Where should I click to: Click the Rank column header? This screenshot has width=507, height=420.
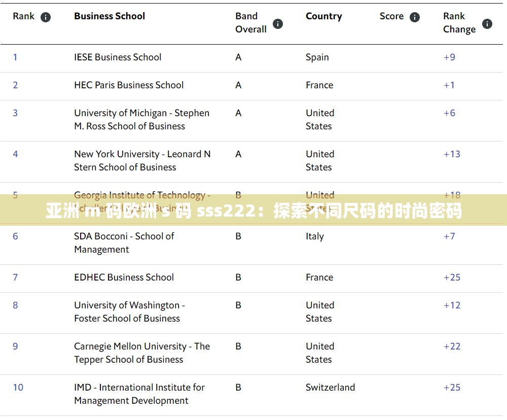[23, 16]
